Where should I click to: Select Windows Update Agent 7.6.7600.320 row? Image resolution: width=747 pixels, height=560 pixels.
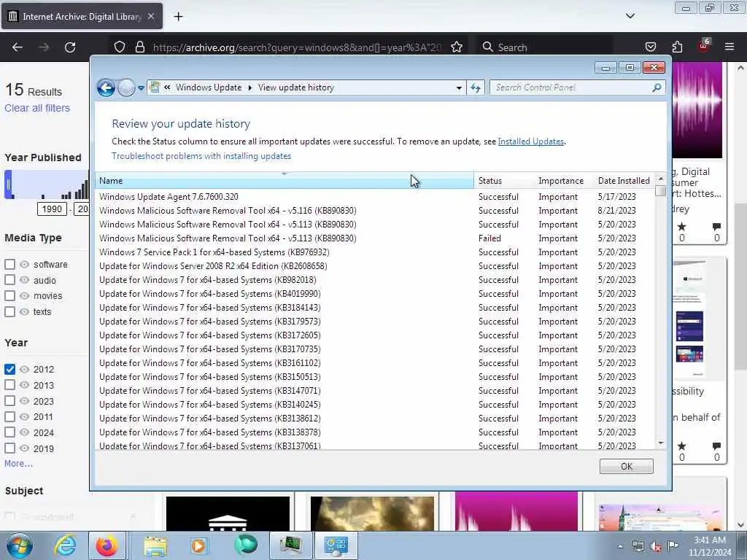(375, 197)
